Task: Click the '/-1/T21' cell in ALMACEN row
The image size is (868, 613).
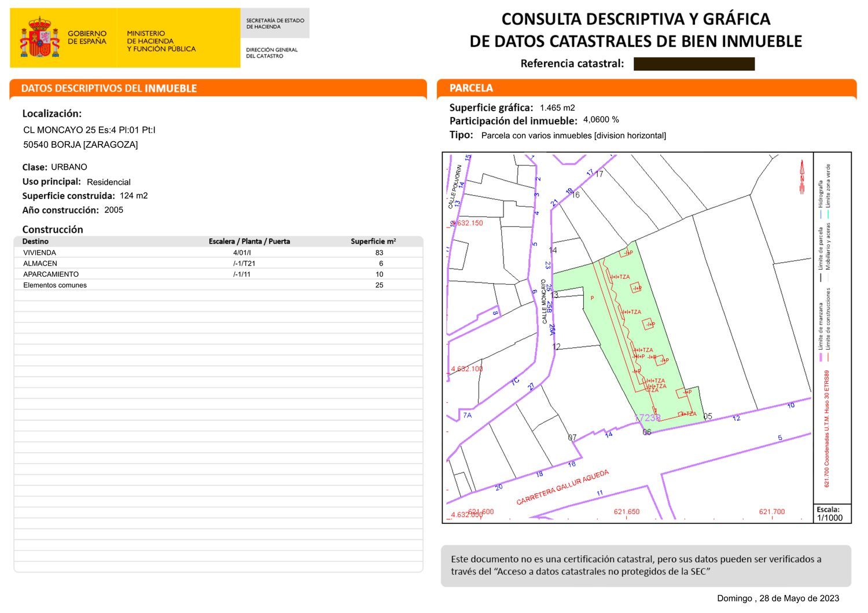Action: click(244, 263)
